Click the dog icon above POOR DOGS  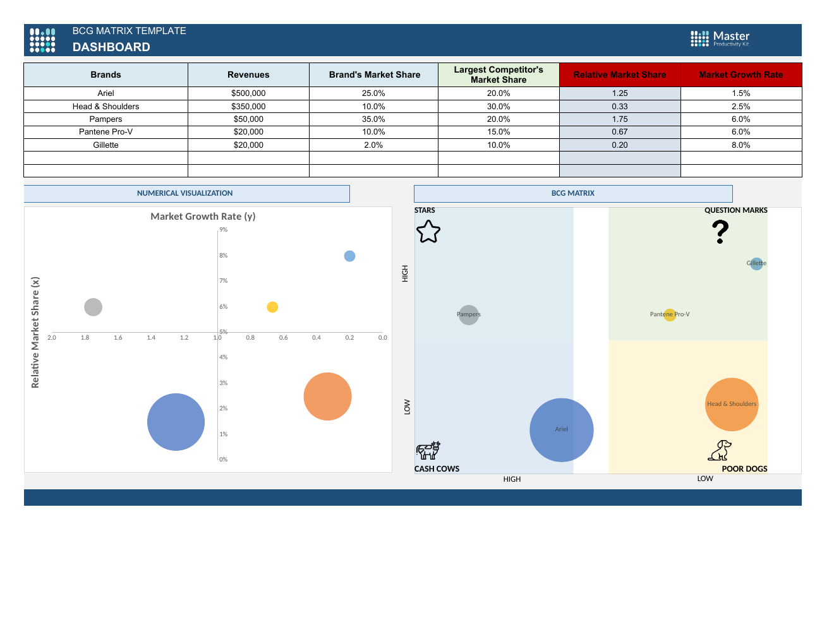pos(720,450)
